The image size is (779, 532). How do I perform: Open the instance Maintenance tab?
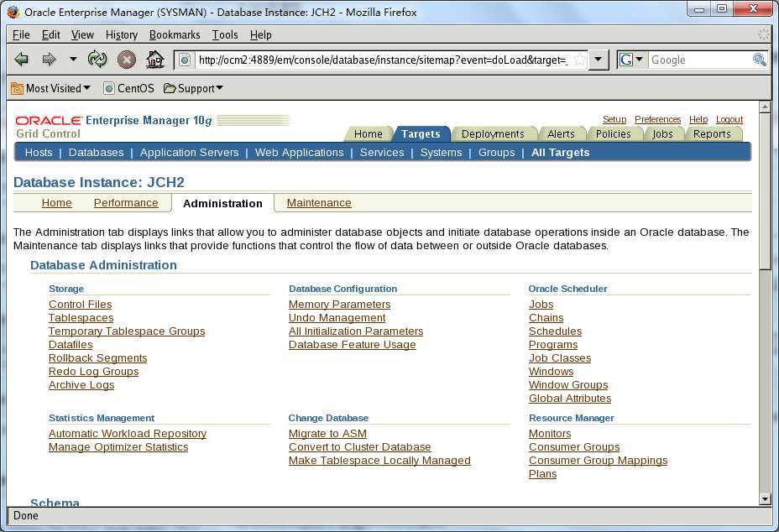[x=319, y=203]
